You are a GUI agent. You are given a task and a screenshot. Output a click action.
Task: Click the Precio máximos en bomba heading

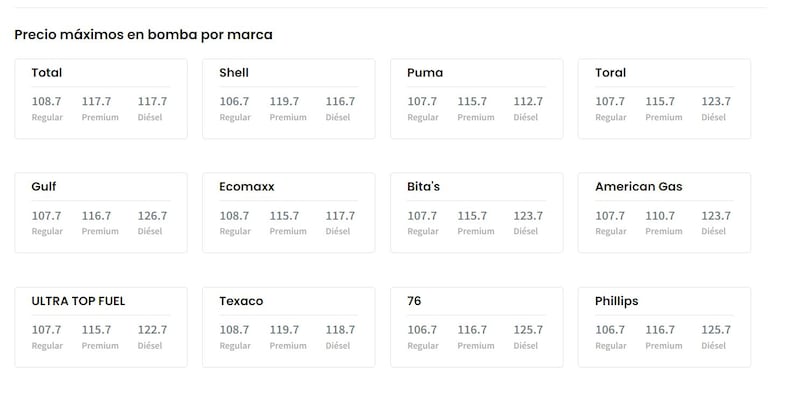(x=143, y=35)
